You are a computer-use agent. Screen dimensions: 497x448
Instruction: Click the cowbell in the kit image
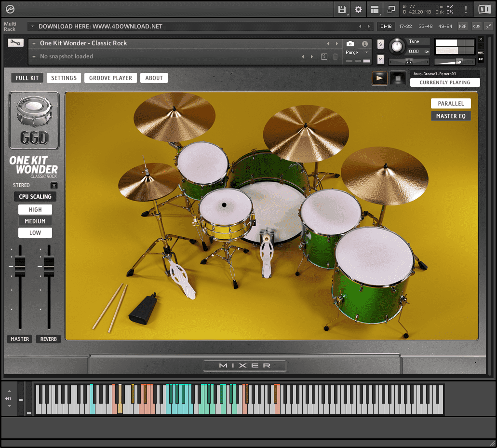click(143, 310)
